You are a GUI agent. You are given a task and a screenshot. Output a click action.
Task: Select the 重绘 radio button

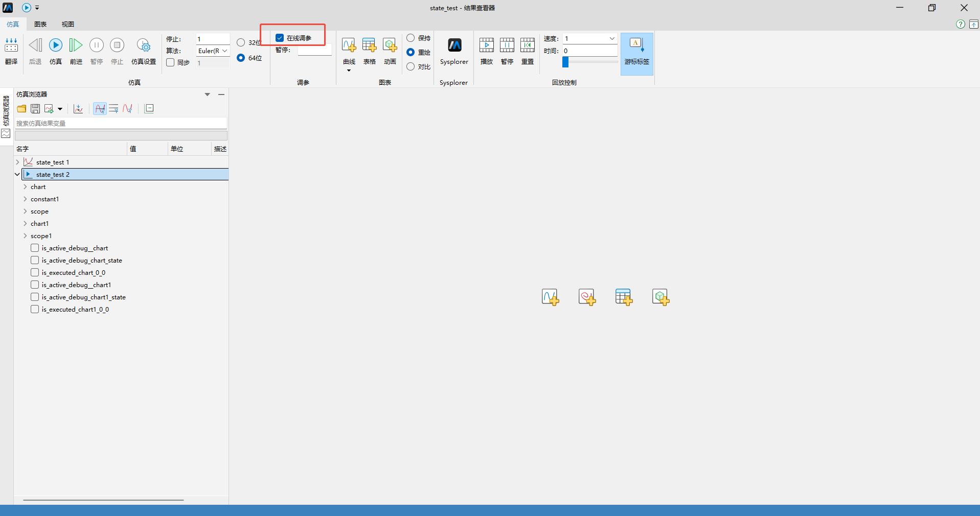411,52
